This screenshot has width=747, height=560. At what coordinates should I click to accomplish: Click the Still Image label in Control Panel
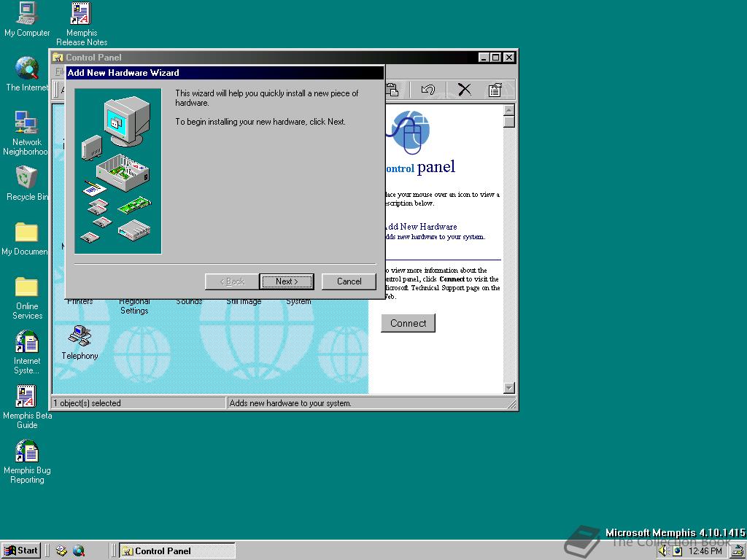(x=244, y=301)
